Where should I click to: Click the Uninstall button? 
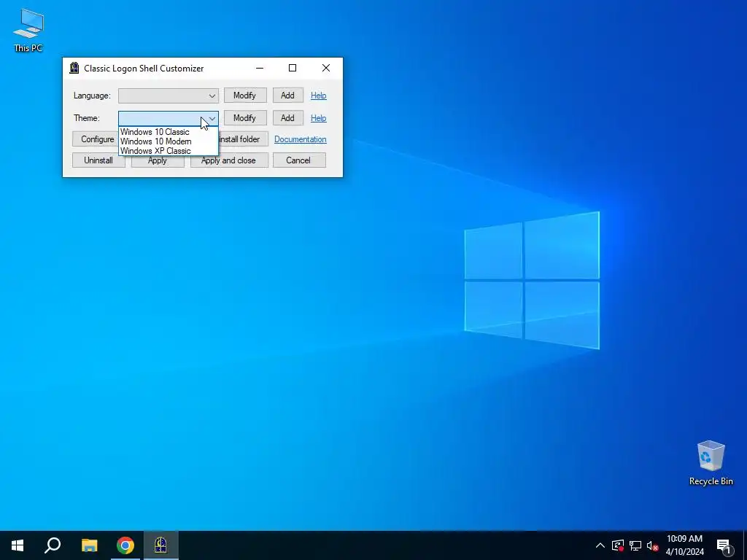[98, 160]
